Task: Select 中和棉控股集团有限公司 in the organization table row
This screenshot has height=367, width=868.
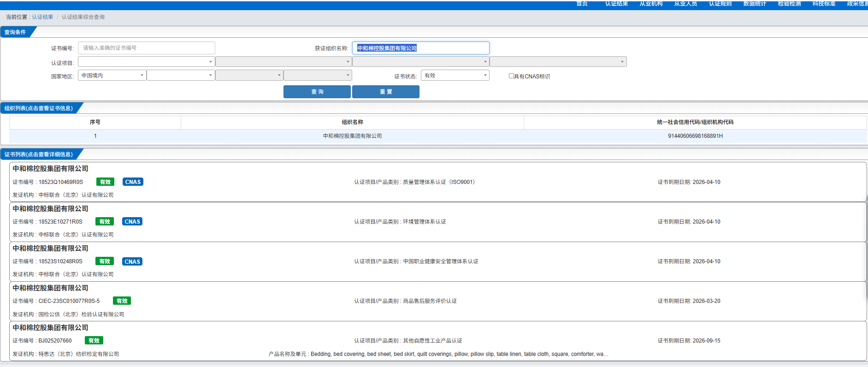Action: coord(352,136)
